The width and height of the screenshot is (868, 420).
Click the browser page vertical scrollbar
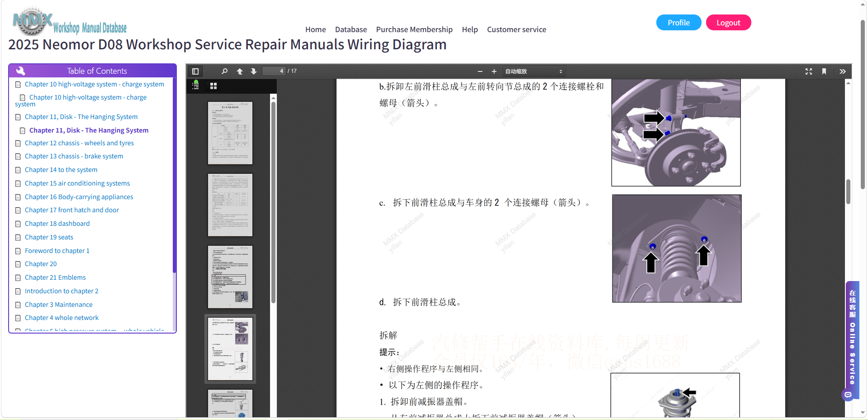point(863,104)
